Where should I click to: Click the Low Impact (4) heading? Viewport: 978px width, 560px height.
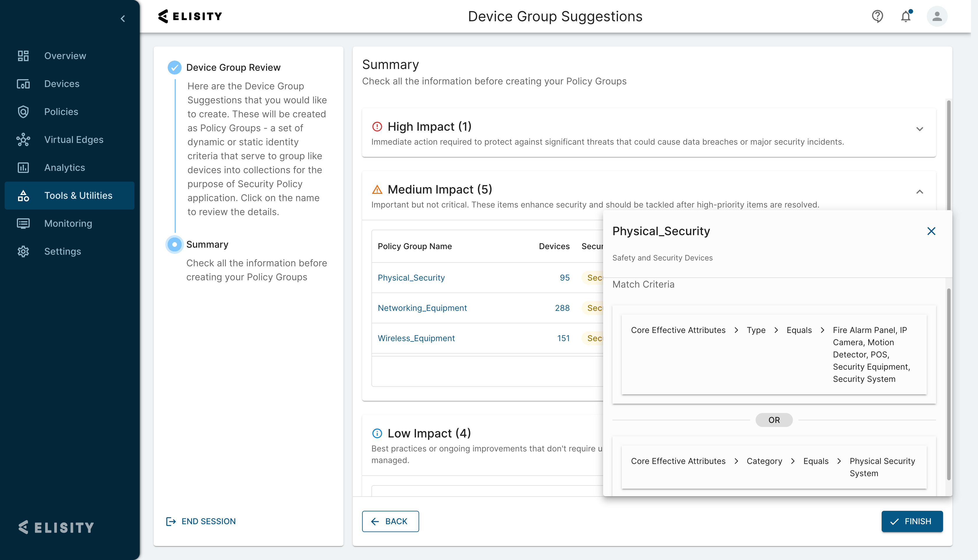(x=429, y=433)
